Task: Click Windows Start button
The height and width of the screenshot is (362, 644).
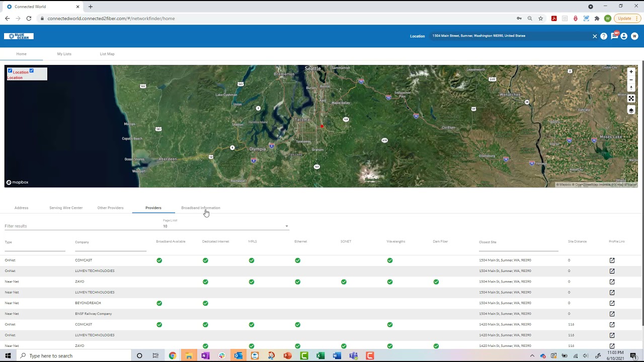Action: [x=8, y=356]
